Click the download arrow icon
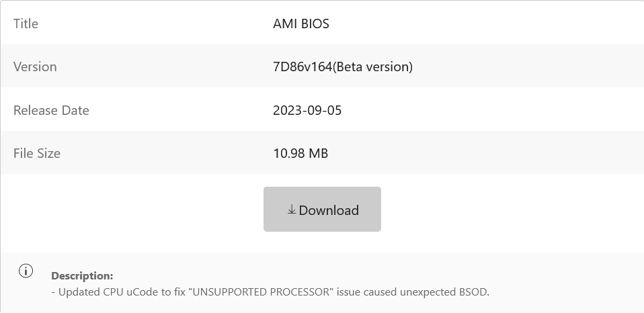This screenshot has height=313, width=644. tap(292, 210)
